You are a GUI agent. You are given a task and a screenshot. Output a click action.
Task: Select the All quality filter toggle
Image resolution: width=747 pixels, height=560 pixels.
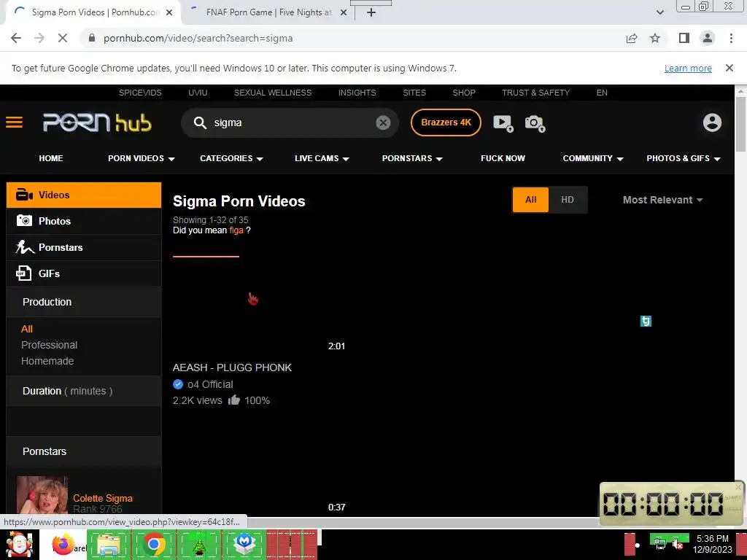531,200
